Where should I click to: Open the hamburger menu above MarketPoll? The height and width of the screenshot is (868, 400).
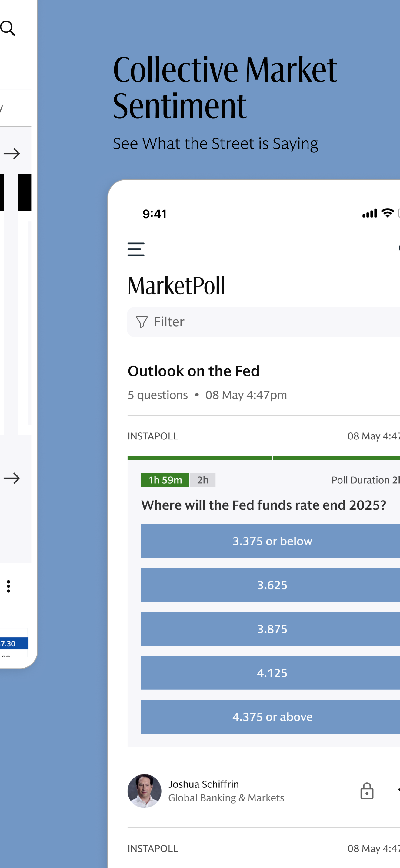[136, 249]
